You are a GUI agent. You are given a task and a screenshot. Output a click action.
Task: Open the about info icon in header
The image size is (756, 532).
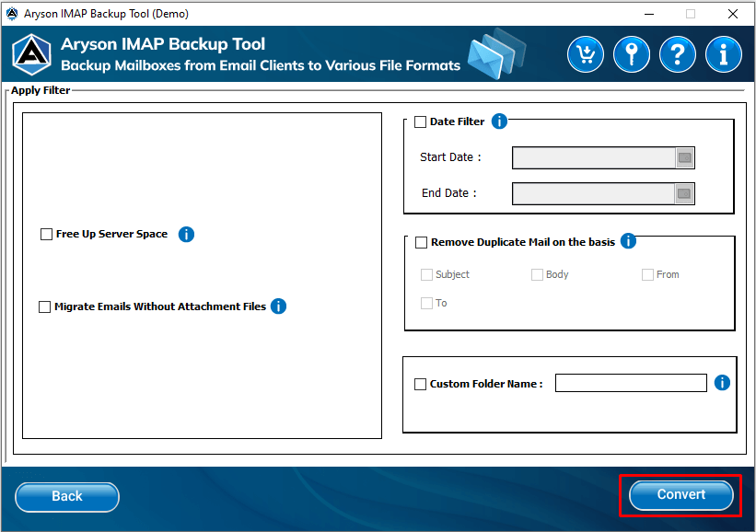coord(723,54)
